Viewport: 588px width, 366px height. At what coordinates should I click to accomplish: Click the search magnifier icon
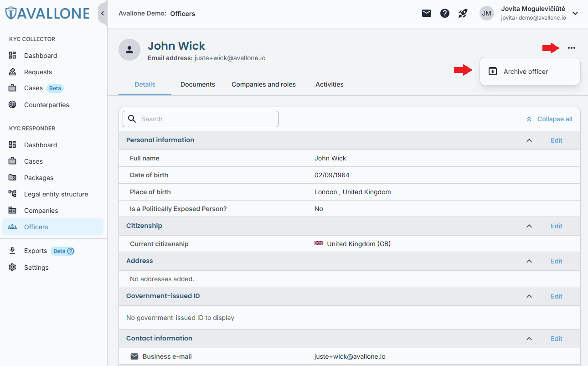point(132,119)
